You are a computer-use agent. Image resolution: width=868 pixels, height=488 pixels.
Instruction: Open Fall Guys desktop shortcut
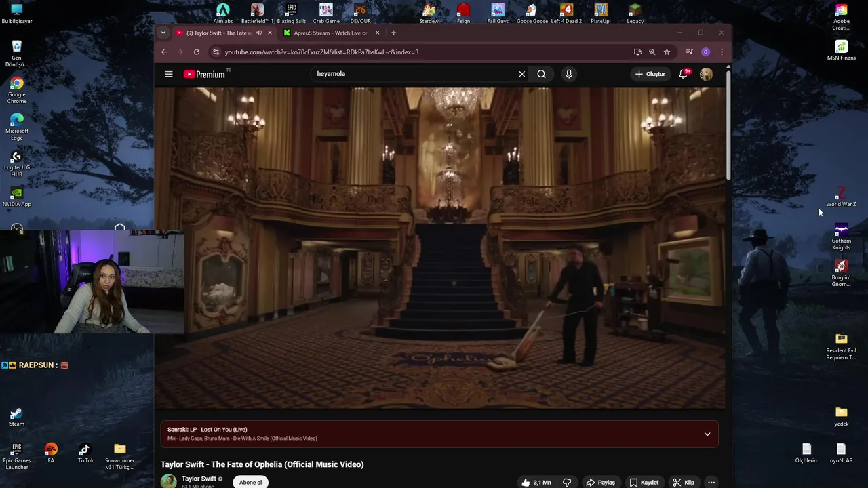pyautogui.click(x=498, y=14)
